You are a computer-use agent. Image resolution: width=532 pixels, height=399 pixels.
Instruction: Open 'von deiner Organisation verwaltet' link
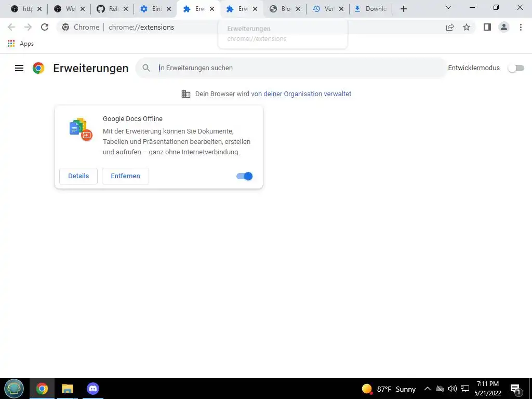coord(301,94)
